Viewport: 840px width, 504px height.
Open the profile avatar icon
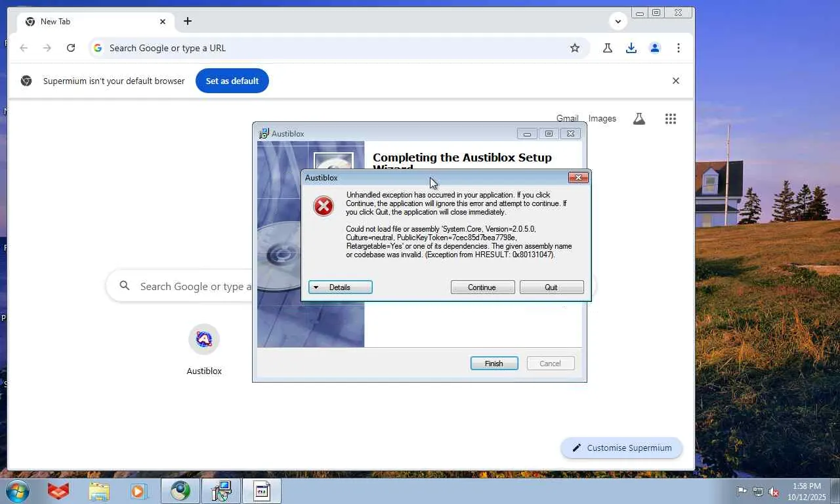[655, 48]
